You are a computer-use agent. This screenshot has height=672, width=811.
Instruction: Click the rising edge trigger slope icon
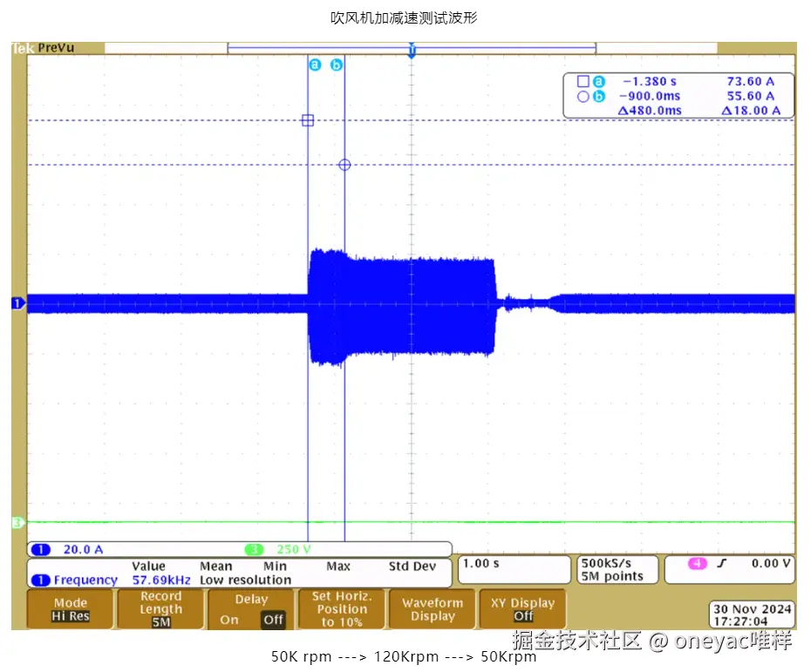pos(722,563)
